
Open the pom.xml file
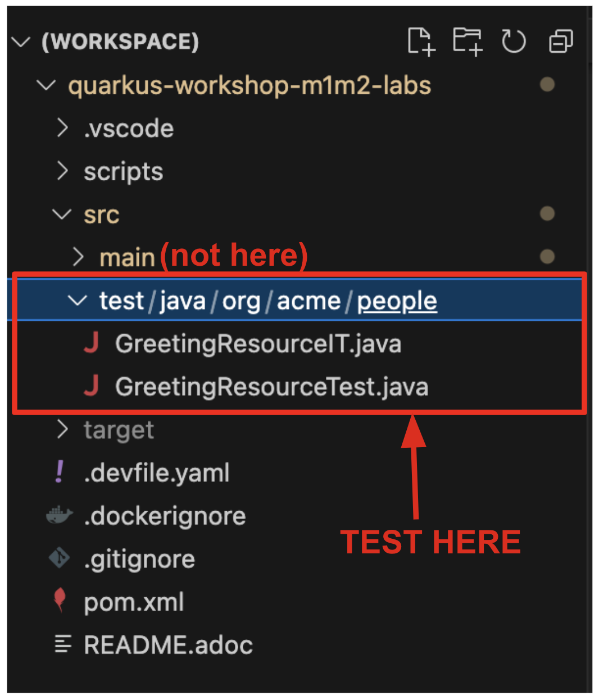click(x=134, y=602)
